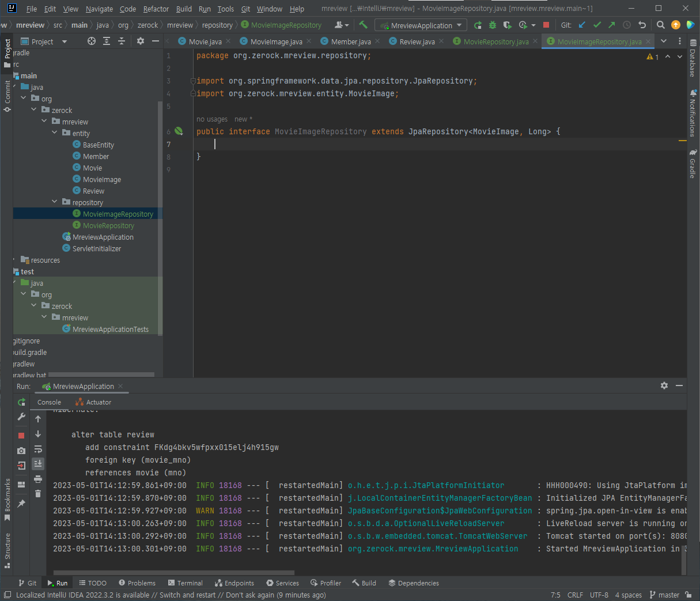Open run configuration wrench in Run panel
Image resolution: width=700 pixels, height=601 pixels.
coord(21,417)
